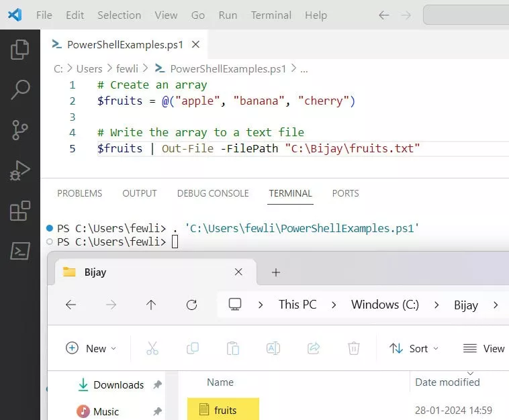Switch to the DEBUG CONSOLE tab

213,193
